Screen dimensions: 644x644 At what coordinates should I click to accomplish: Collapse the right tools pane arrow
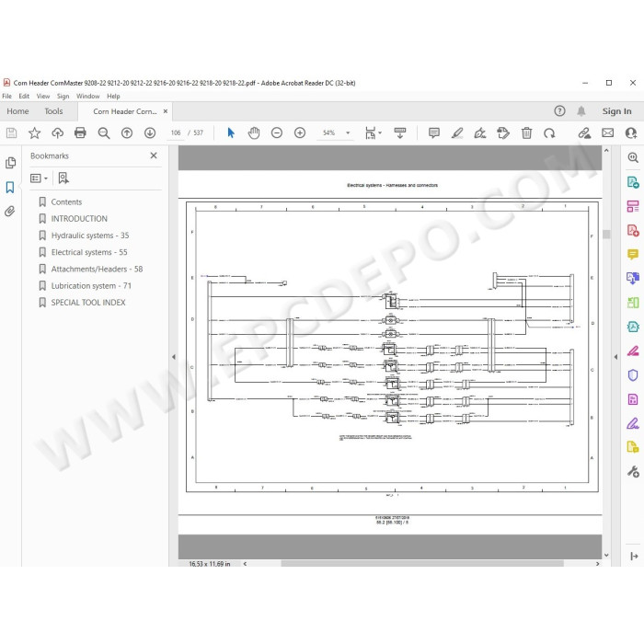tap(615, 357)
